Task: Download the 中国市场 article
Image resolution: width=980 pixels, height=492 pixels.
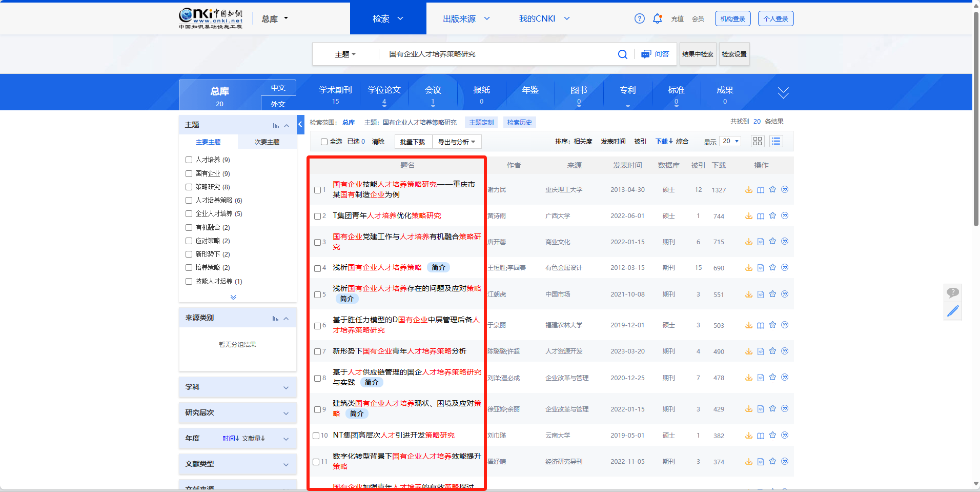Action: pos(748,294)
